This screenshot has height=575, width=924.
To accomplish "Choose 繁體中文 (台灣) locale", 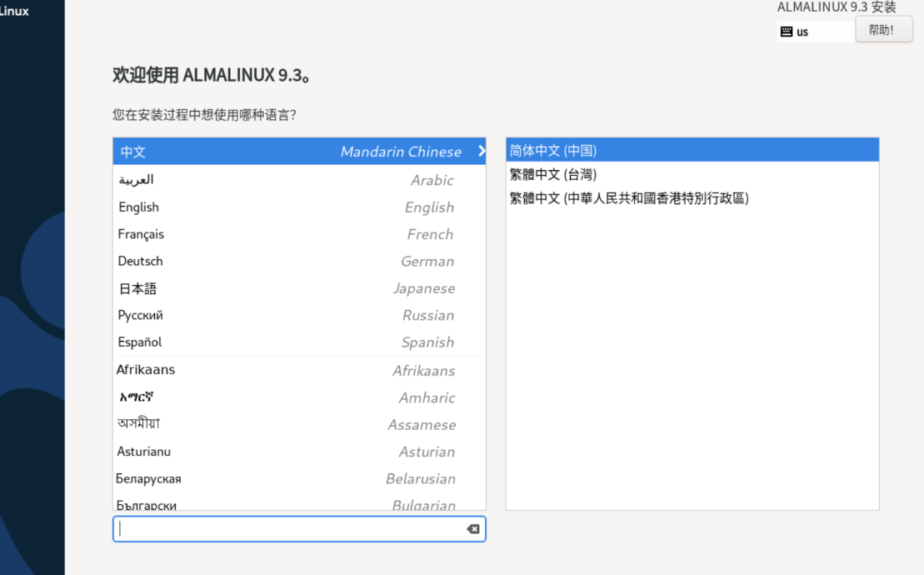I will click(x=692, y=174).
